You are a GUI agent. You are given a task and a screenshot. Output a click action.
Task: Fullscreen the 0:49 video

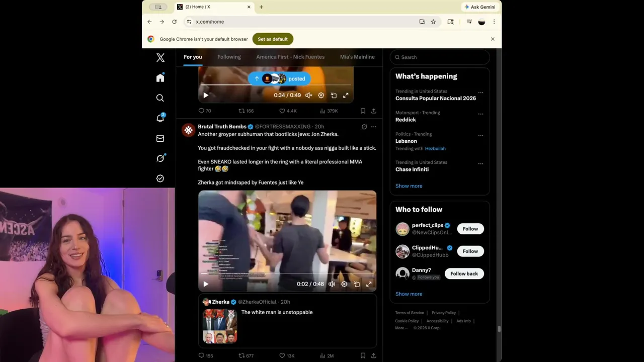(x=346, y=95)
